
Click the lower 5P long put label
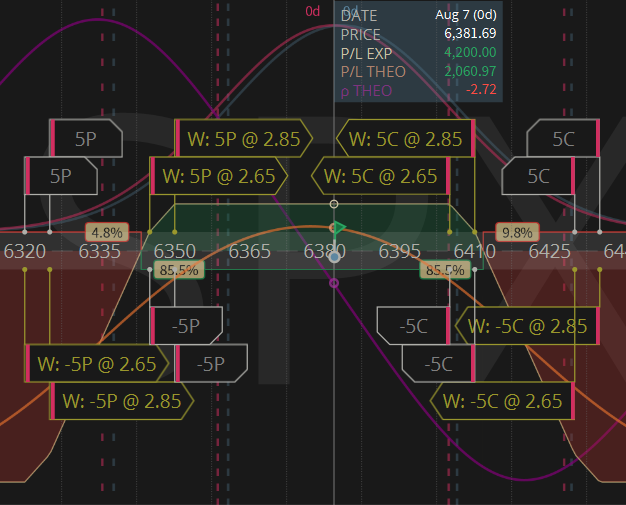click(x=61, y=176)
